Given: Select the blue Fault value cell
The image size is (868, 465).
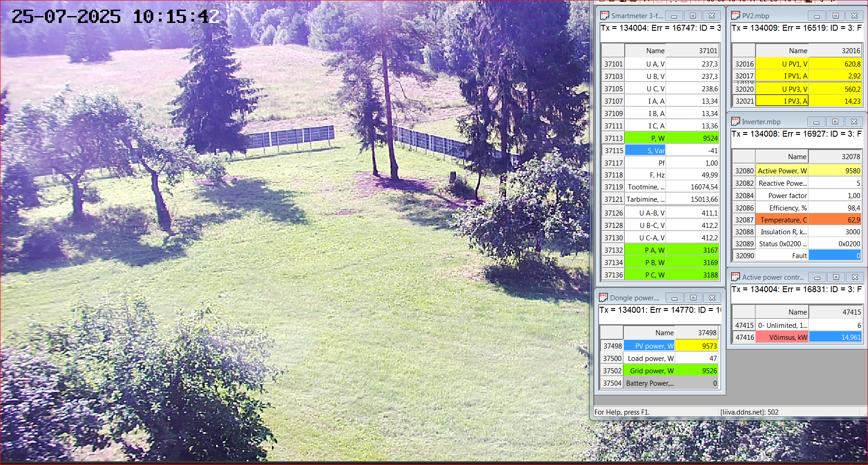Looking at the screenshot, I should (834, 256).
